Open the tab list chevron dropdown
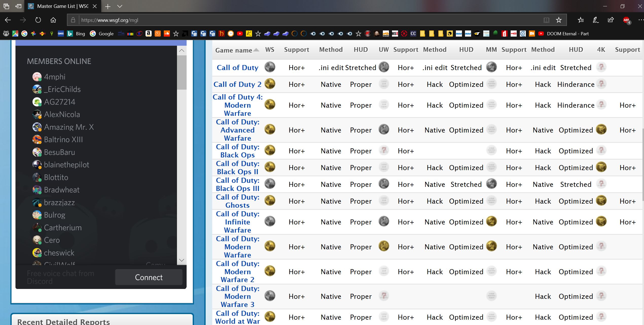Image resolution: width=644 pixels, height=325 pixels. pyautogui.click(x=120, y=6)
